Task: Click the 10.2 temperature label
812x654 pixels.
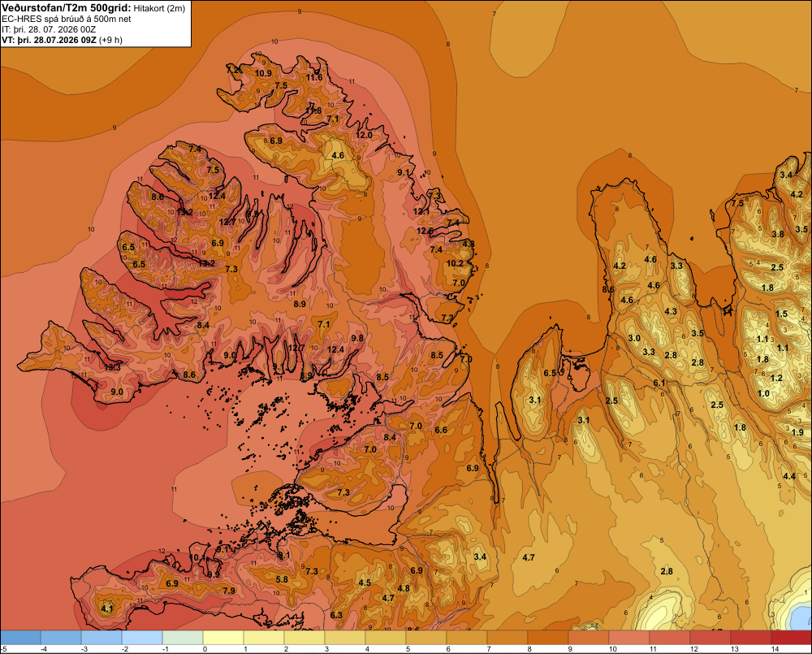Action: (x=455, y=263)
